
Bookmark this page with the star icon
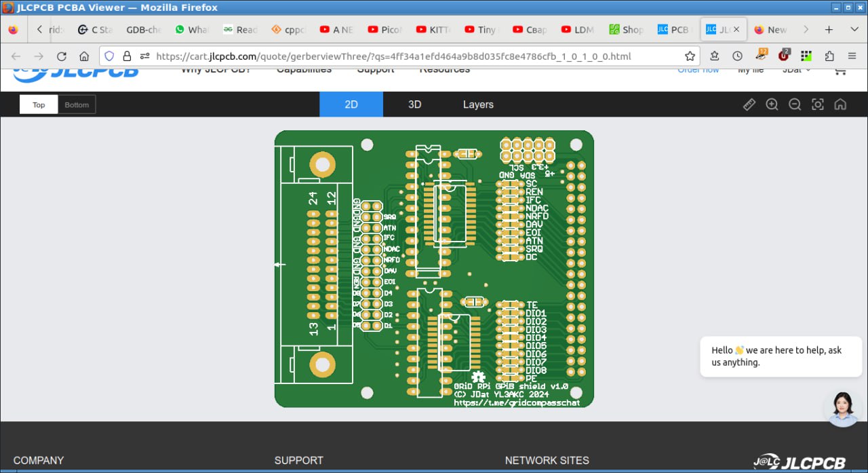click(690, 56)
